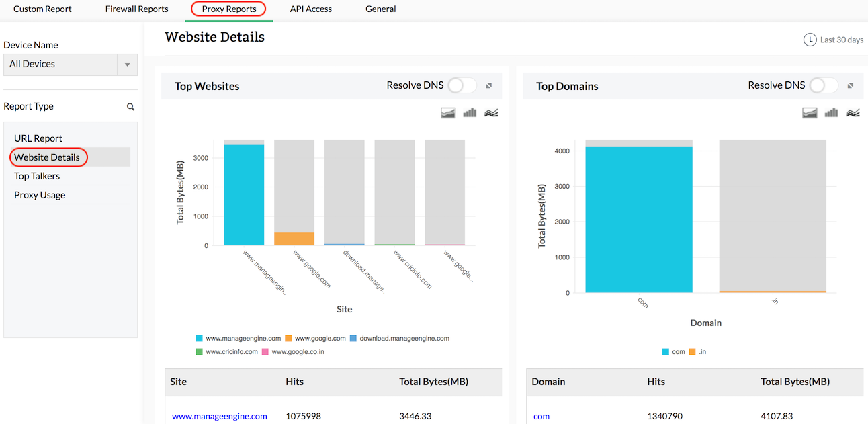Screen dimensions: 868x424
Task: Open the com domain link
Action: pos(541,416)
